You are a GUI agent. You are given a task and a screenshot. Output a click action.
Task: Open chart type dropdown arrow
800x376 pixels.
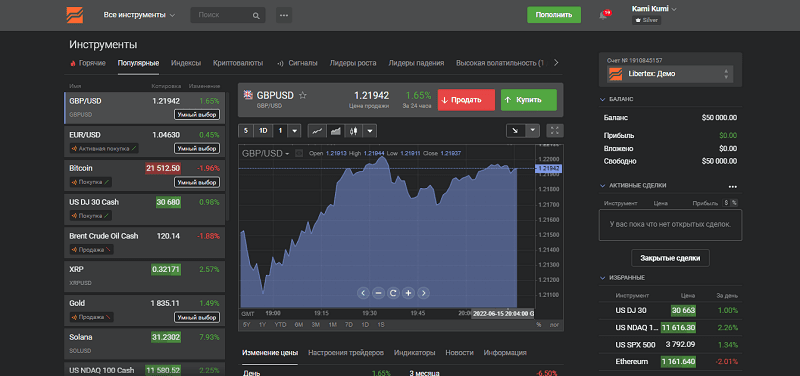(370, 131)
